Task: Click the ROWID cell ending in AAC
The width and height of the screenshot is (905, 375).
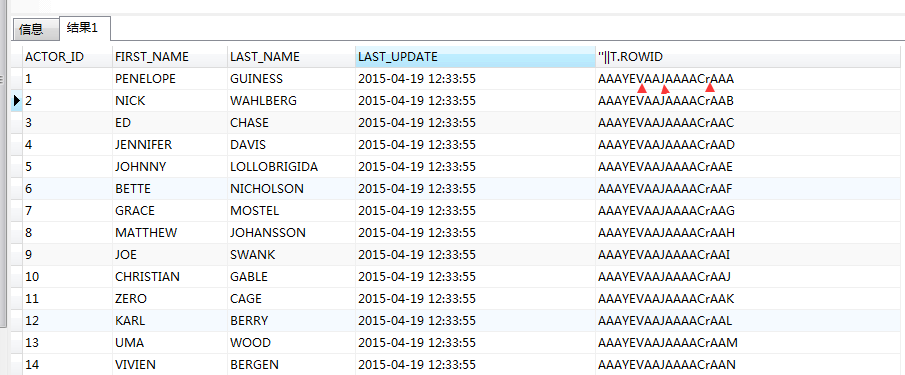Action: [x=750, y=123]
